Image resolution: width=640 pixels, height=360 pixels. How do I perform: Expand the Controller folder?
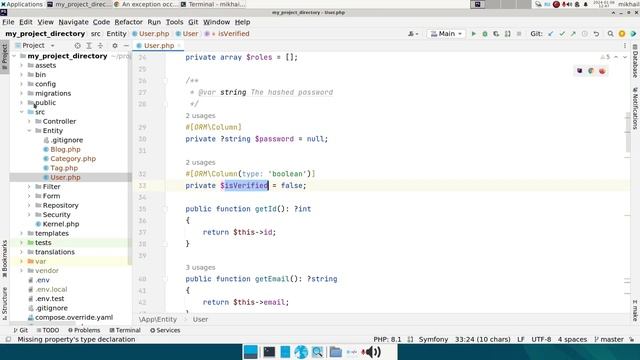29,121
